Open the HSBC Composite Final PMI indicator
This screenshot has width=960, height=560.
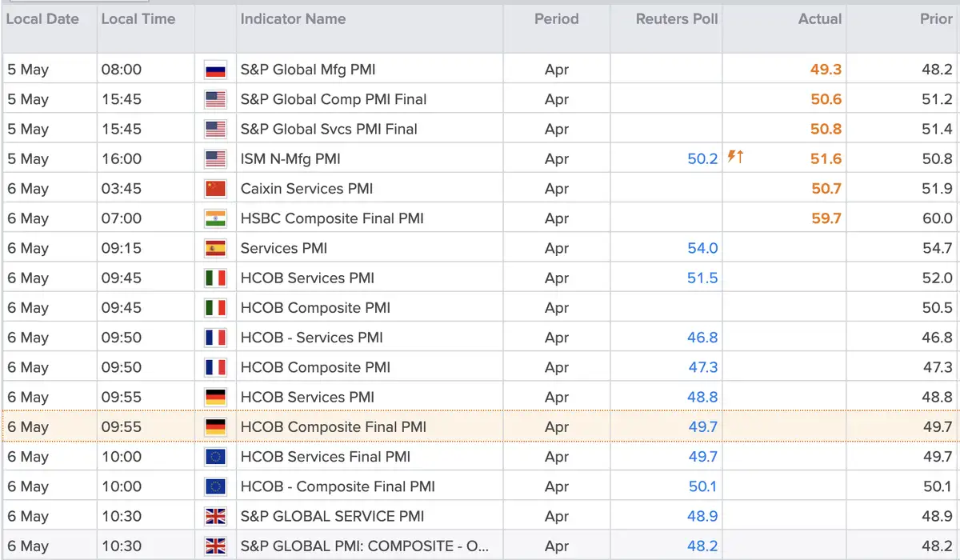[x=332, y=218]
